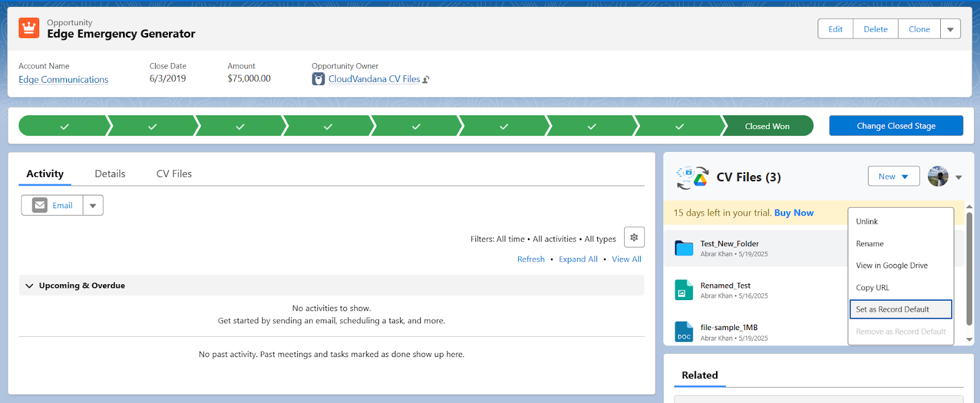Screen dimensions: 980x403
Task: Click the Clone button
Action: click(919, 29)
